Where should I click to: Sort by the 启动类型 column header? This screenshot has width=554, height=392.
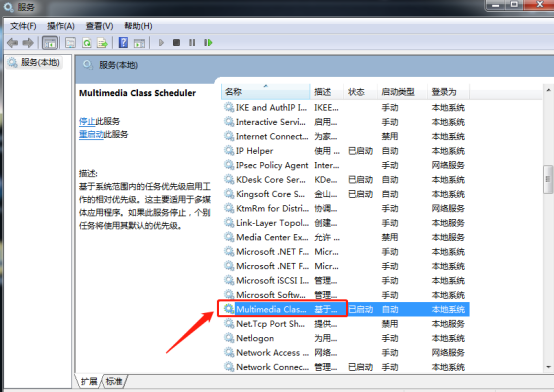click(402, 92)
